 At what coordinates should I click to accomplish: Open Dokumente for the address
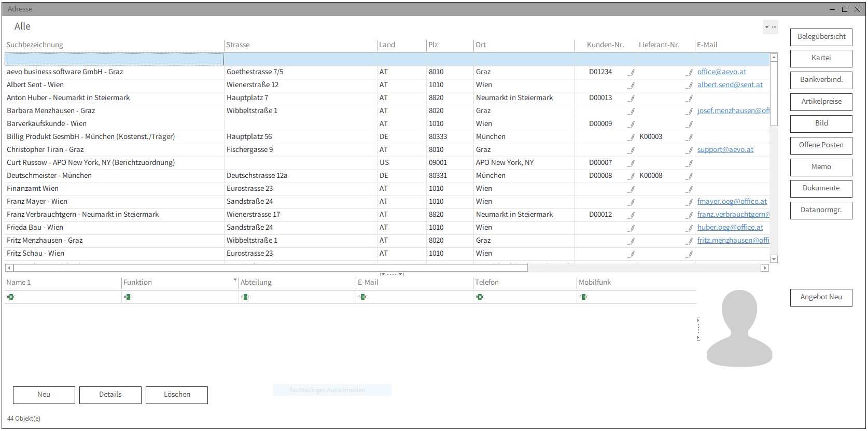[821, 188]
